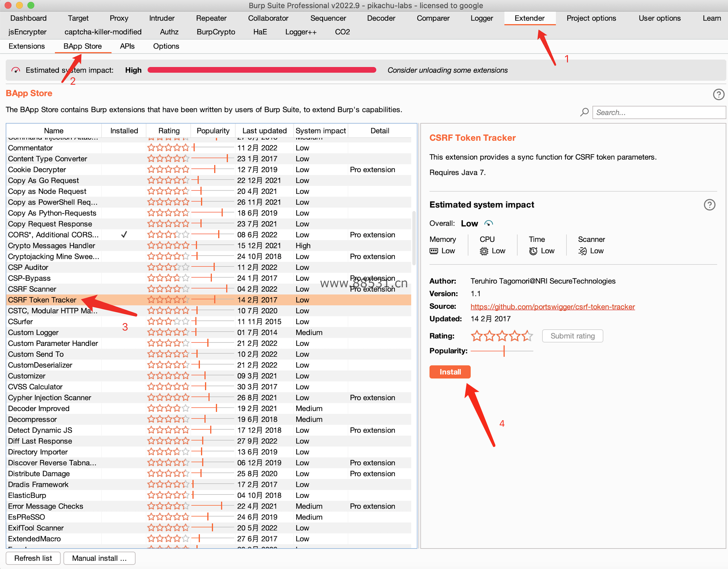Click the fifth rating star in details panel
This screenshot has width=728, height=569.
click(x=527, y=336)
